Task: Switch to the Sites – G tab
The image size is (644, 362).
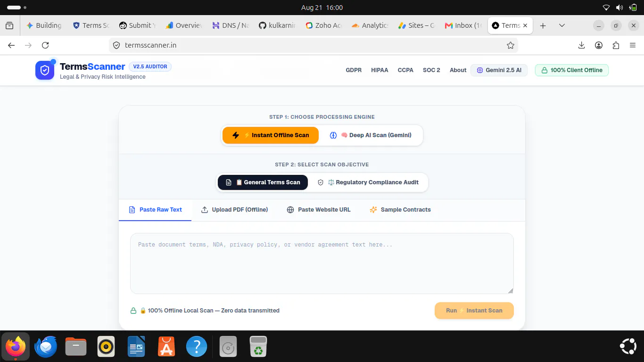Action: (x=417, y=25)
